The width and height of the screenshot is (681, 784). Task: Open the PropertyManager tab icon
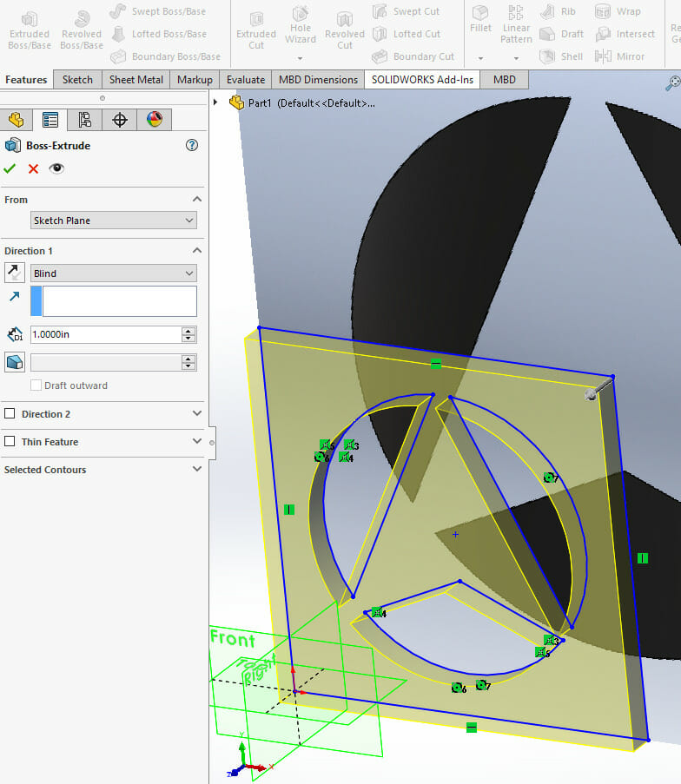50,120
